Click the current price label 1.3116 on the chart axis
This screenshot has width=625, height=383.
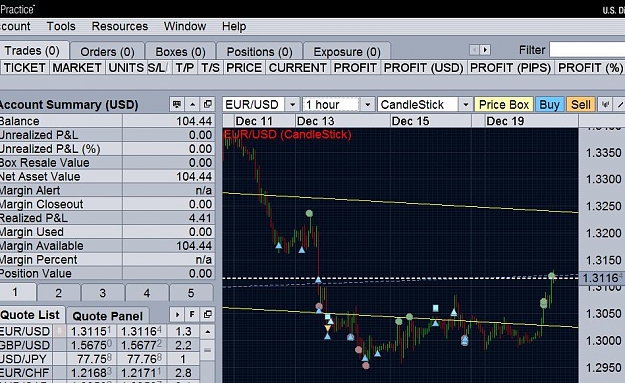tap(602, 278)
